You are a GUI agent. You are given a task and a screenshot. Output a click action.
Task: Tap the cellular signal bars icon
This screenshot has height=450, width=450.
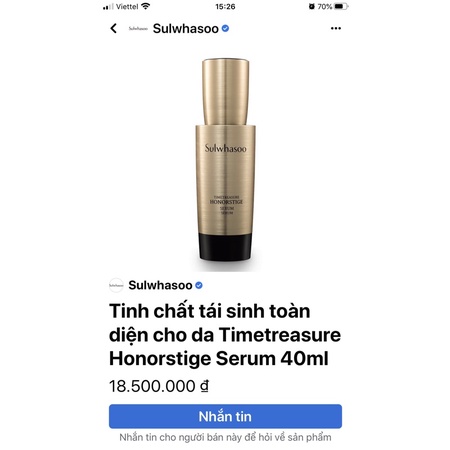(x=108, y=7)
